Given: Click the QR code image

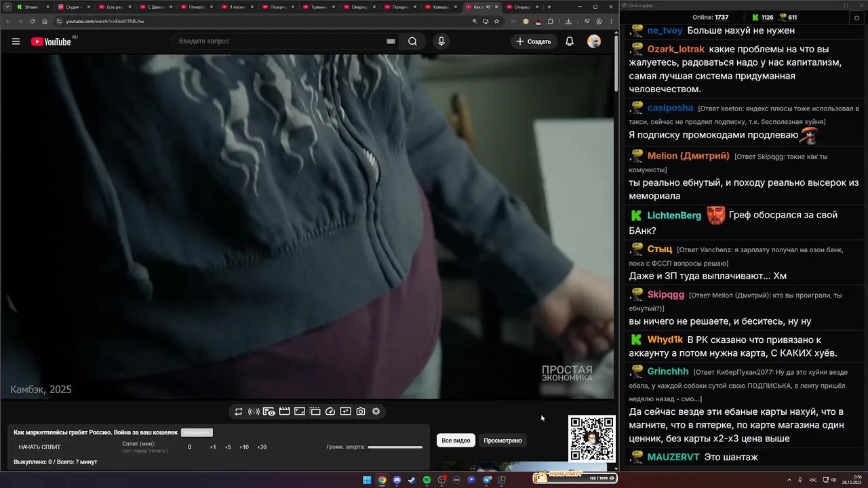Looking at the screenshot, I should [592, 439].
